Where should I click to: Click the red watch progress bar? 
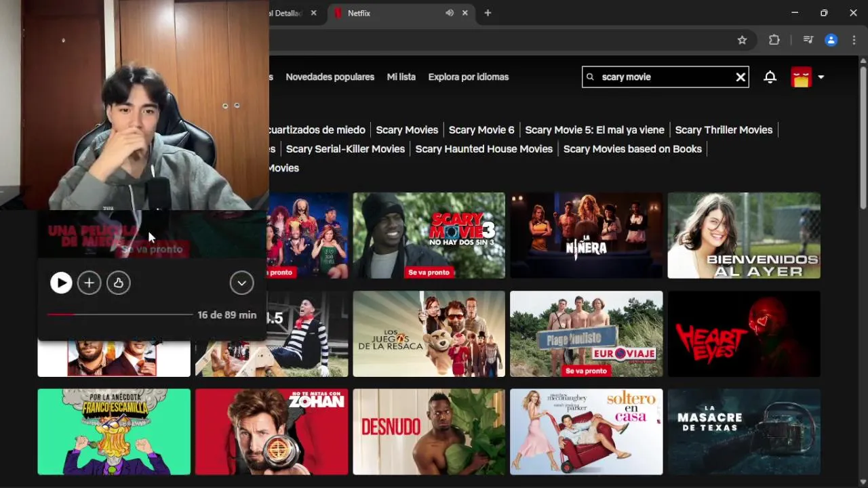coord(119,314)
